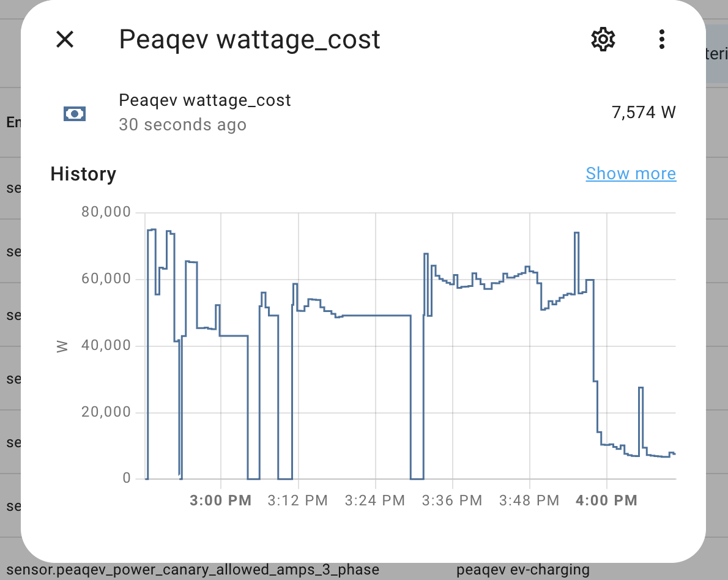Click the 30 seconds ago timestamp
Image resolution: width=728 pixels, height=580 pixels.
pyautogui.click(x=182, y=125)
